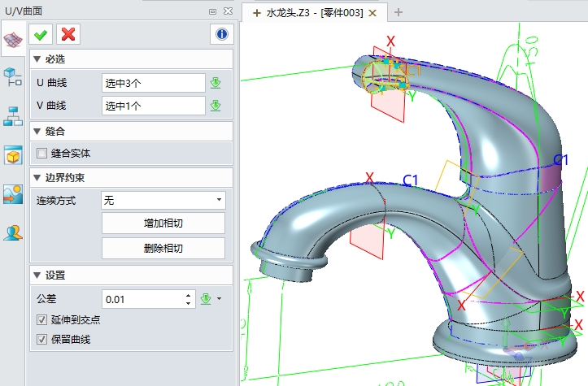Open the blue info help icon
Screen dimensions: 588x386
point(221,33)
